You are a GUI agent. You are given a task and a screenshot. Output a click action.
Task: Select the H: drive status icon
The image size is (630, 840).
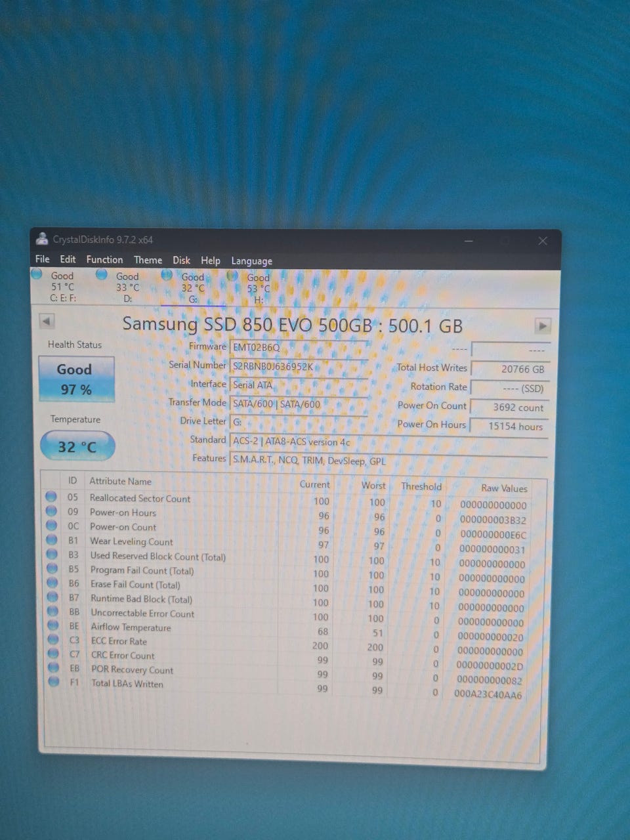[232, 276]
